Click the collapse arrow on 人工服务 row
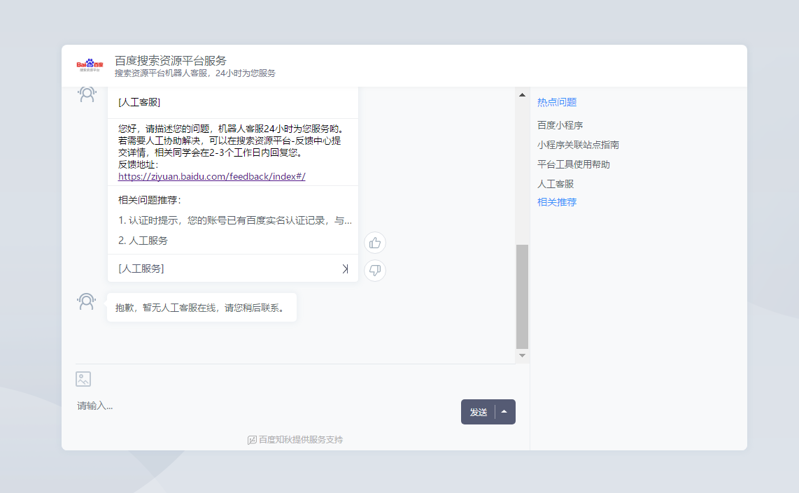 coord(345,269)
